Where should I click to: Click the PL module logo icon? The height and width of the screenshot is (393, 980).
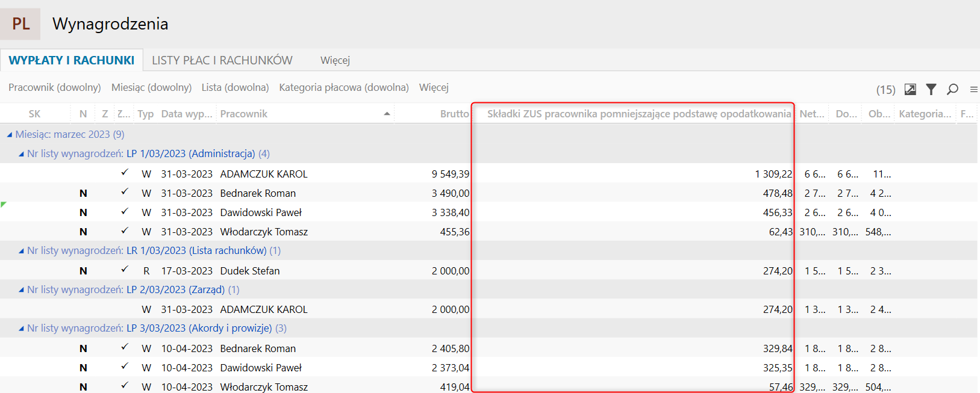coord(20,24)
